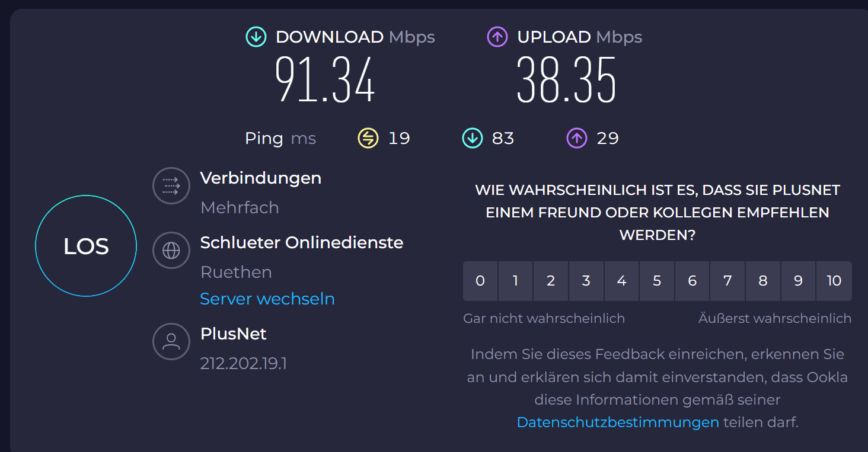The height and width of the screenshot is (452, 868).
Task: Click the Verbindungen connections icon
Action: click(171, 186)
